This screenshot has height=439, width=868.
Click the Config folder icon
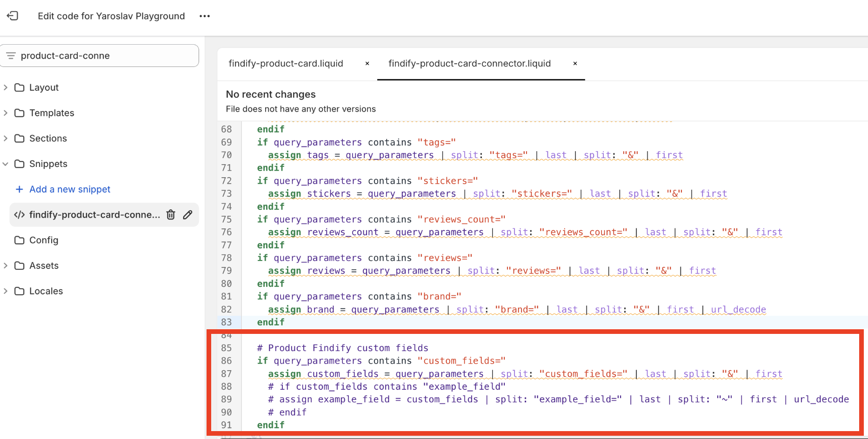coord(19,240)
